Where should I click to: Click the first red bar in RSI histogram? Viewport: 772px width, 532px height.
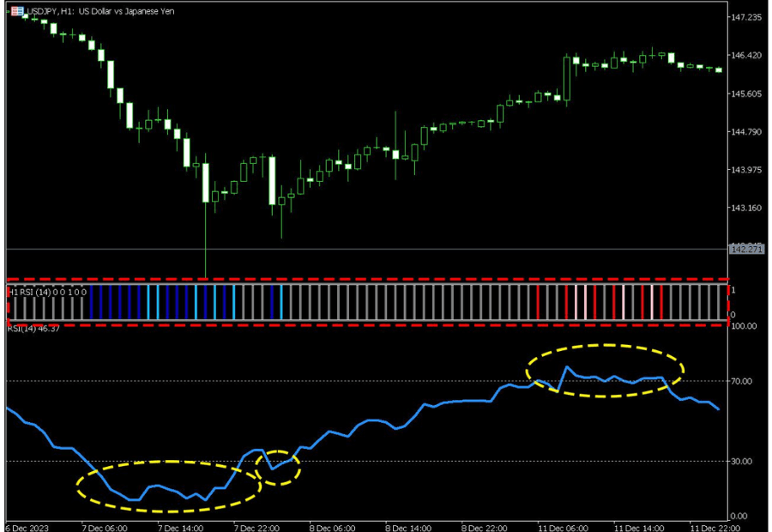click(x=538, y=302)
